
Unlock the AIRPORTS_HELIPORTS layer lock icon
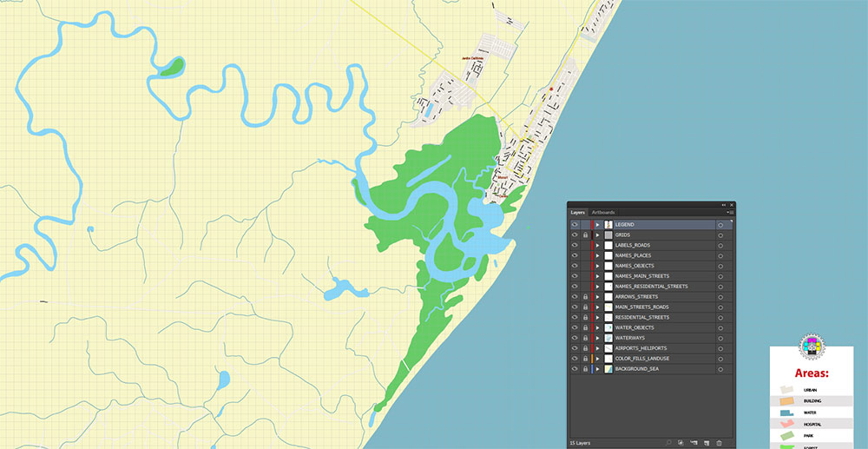586,348
